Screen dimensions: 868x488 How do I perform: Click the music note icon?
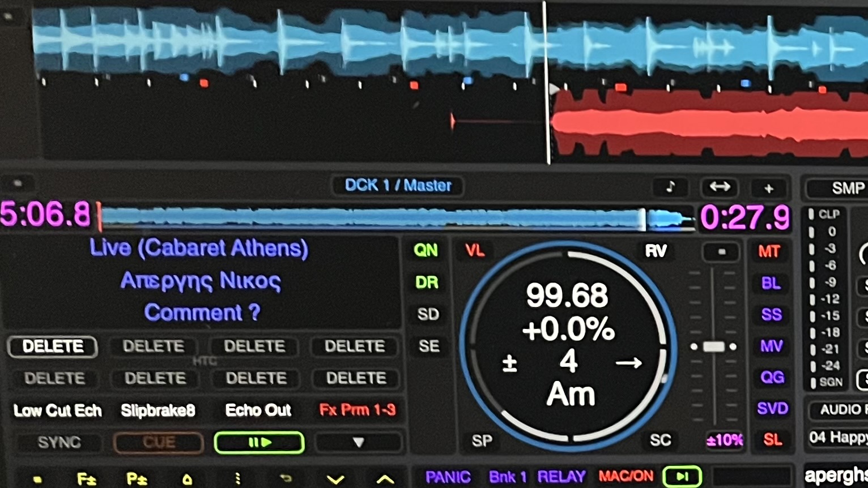[670, 187]
